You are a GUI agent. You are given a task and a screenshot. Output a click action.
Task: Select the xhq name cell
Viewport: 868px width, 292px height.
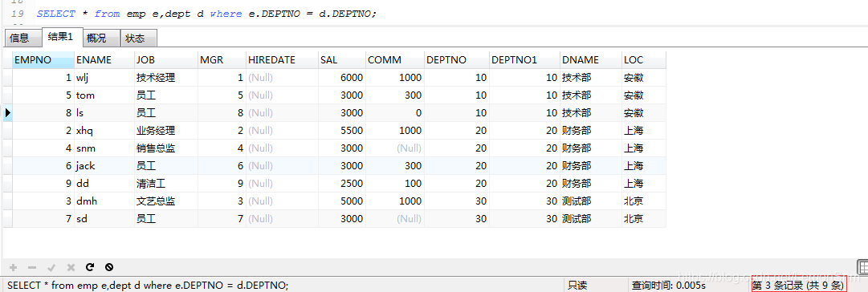(x=104, y=131)
